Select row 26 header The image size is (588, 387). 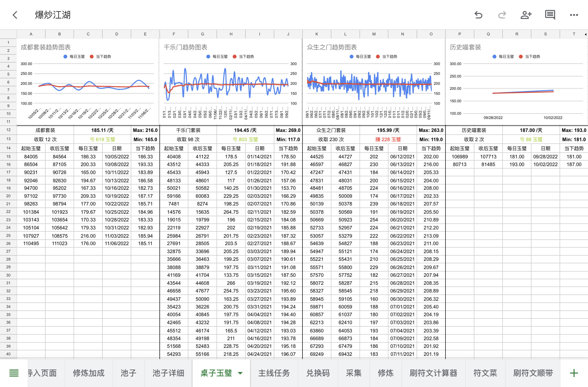[x=8, y=243]
